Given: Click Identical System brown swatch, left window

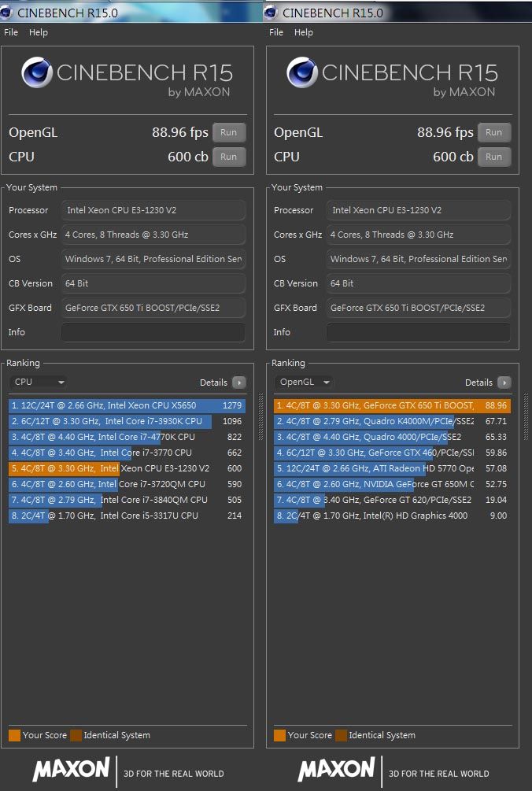Looking at the screenshot, I should click(x=76, y=735).
